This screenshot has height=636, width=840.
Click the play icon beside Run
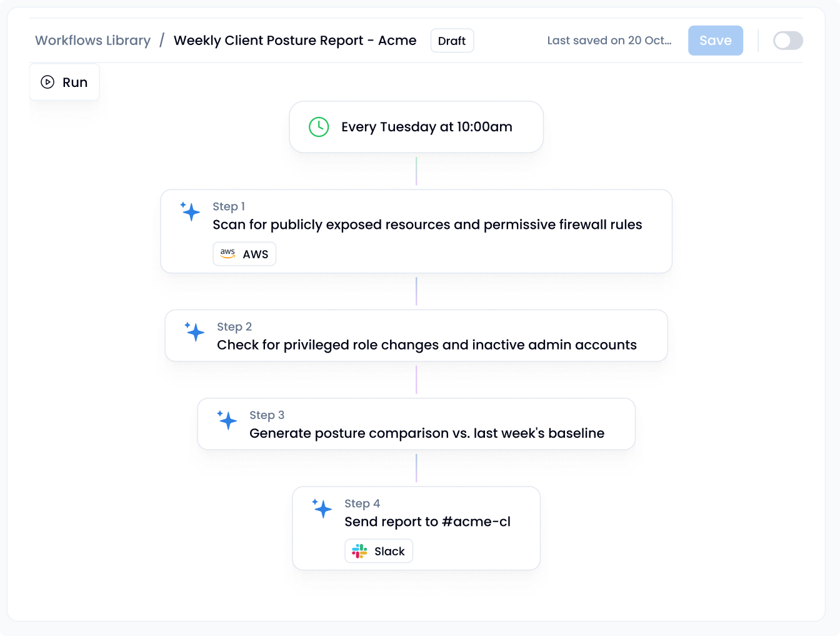pos(47,82)
